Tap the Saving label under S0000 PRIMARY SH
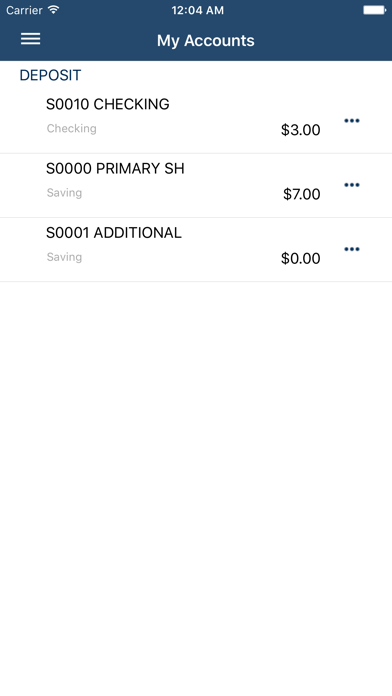This screenshot has width=392, height=696. click(64, 193)
